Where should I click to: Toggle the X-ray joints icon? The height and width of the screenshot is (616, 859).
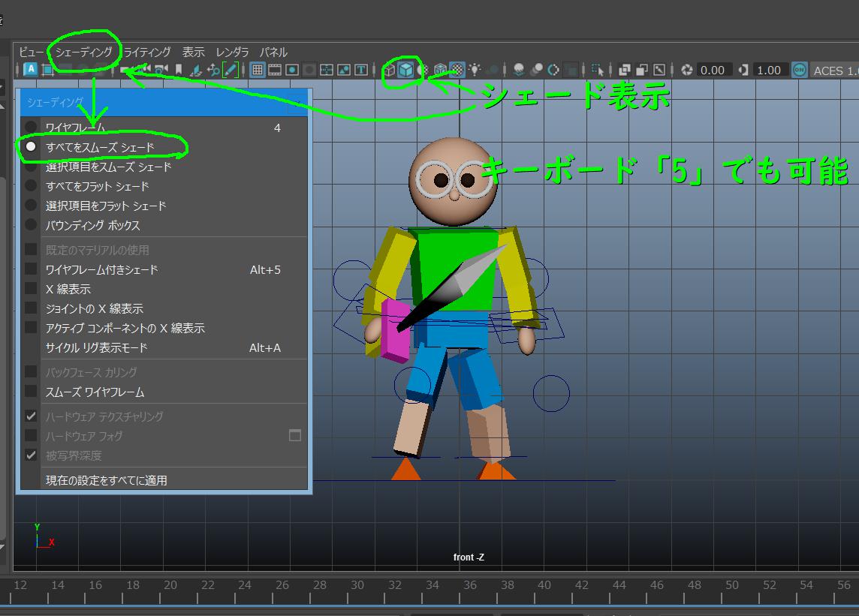tap(659, 70)
